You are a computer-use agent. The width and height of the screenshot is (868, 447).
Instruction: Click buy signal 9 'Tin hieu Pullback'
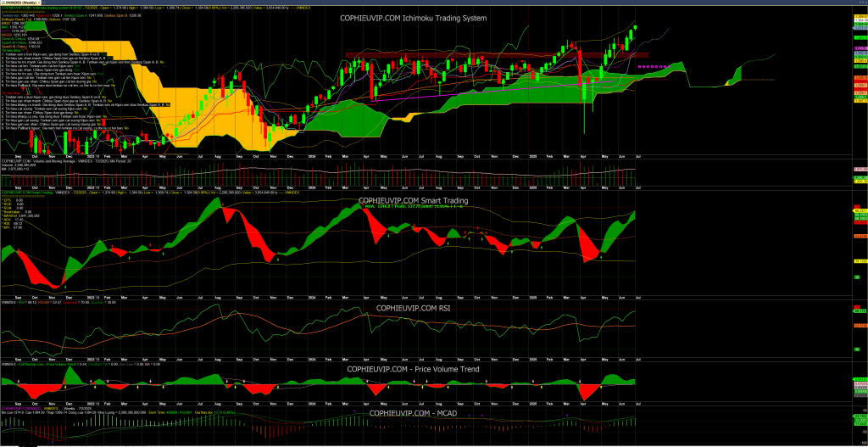58,86
